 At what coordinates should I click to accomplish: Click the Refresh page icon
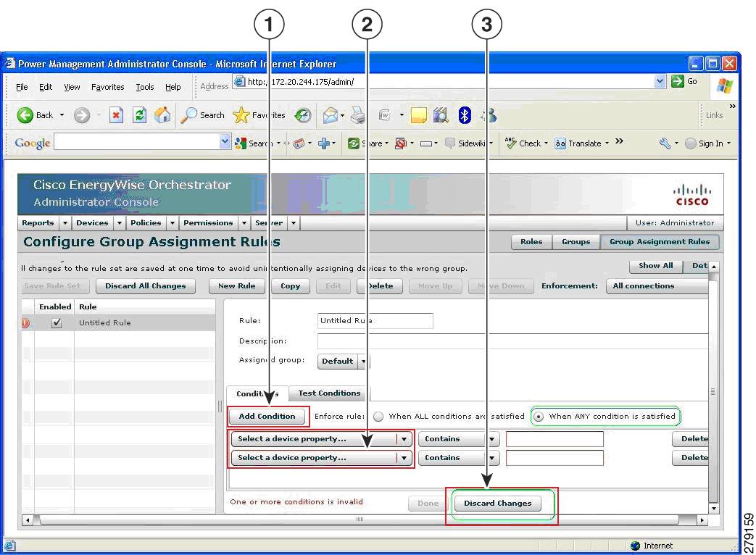click(139, 115)
